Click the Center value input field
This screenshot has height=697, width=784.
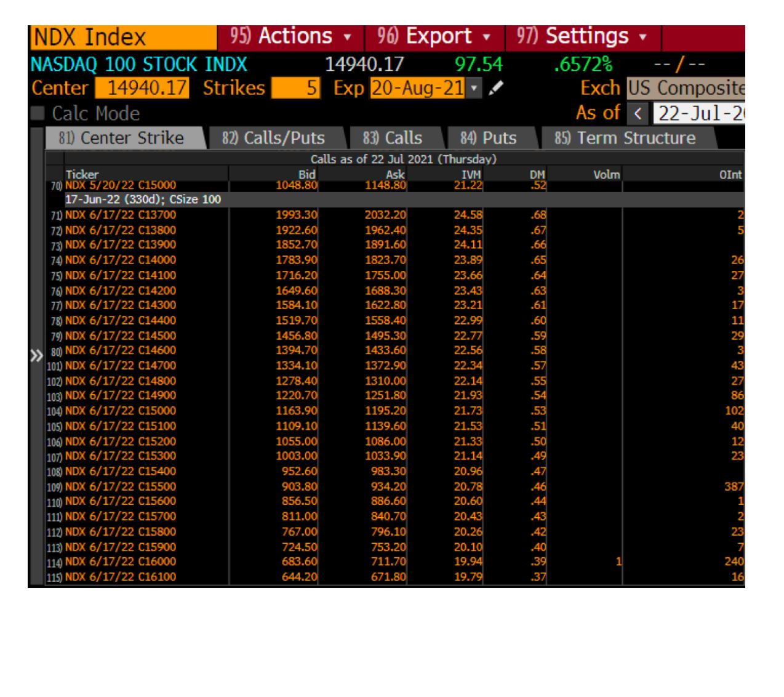tap(142, 88)
